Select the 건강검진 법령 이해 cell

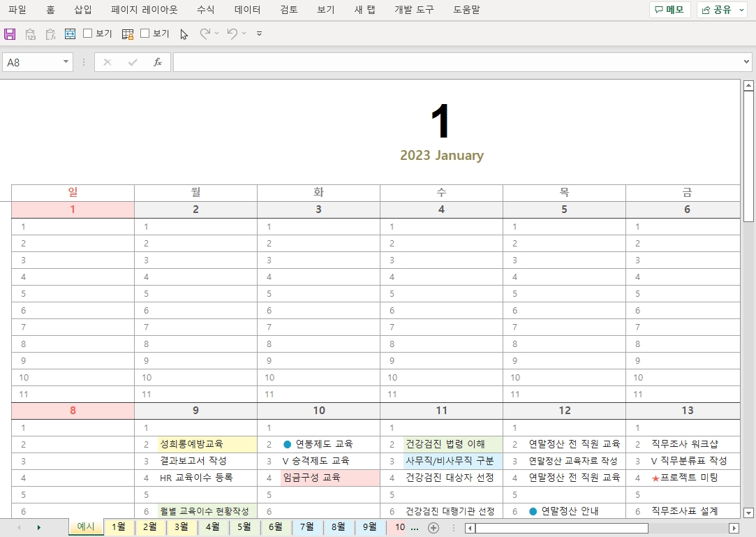tap(453, 444)
